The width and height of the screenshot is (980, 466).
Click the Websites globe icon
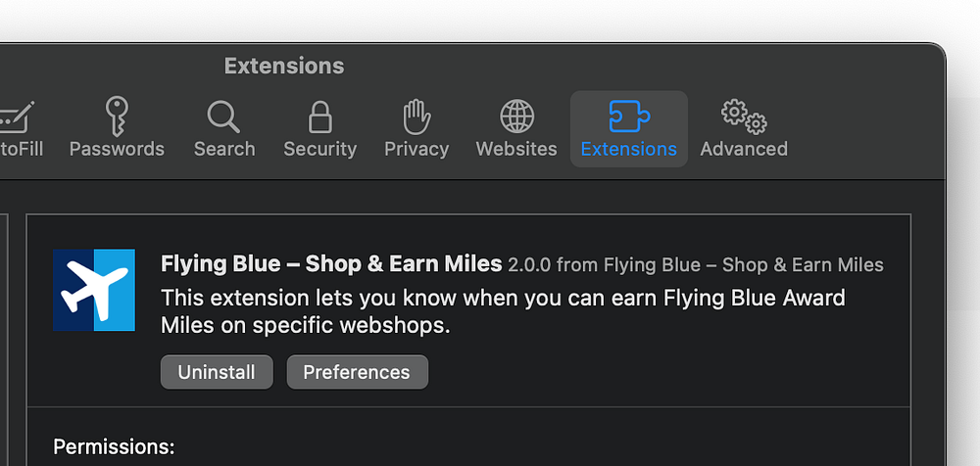tap(516, 116)
